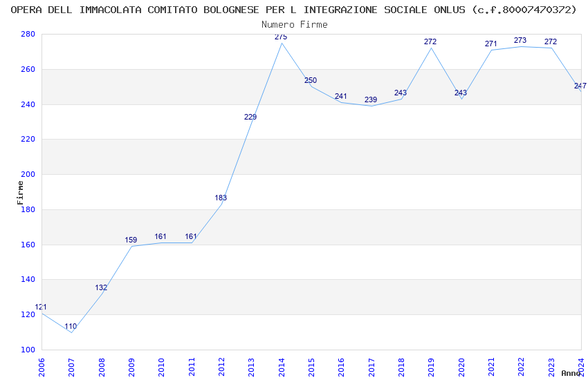Click x-axis year 2010

tap(161, 367)
